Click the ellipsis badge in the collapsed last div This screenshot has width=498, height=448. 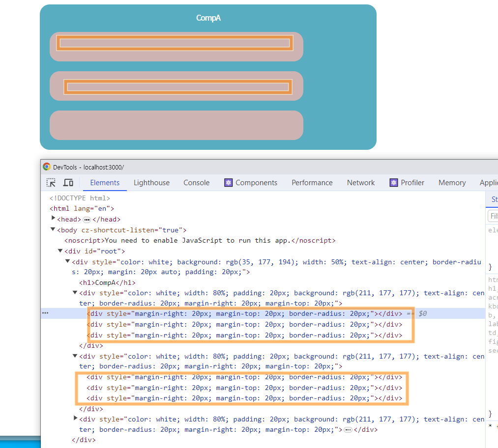click(x=348, y=430)
